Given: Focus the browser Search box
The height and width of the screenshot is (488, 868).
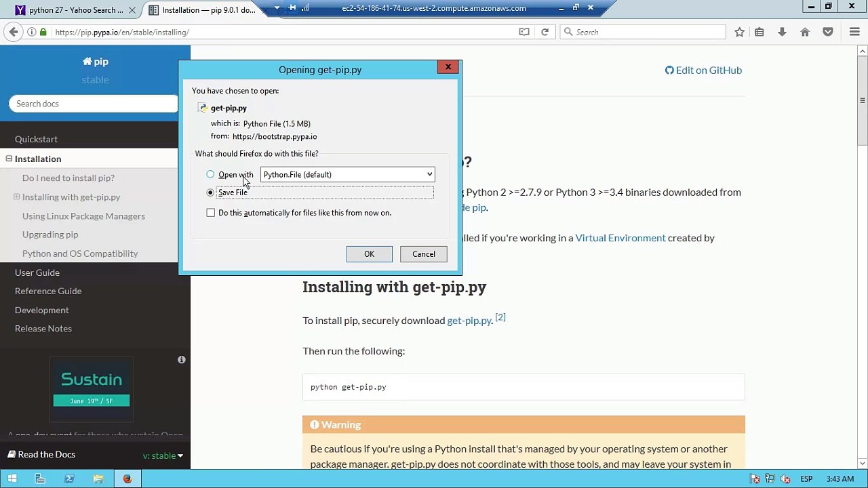Looking at the screenshot, I should pos(643,32).
